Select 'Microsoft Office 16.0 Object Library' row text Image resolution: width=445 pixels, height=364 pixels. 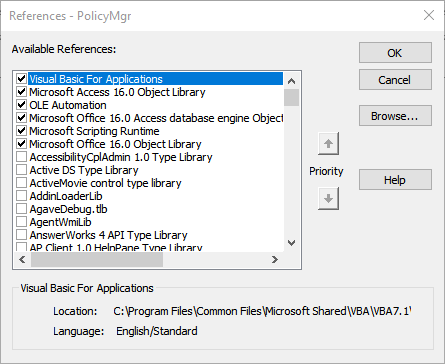click(x=115, y=144)
